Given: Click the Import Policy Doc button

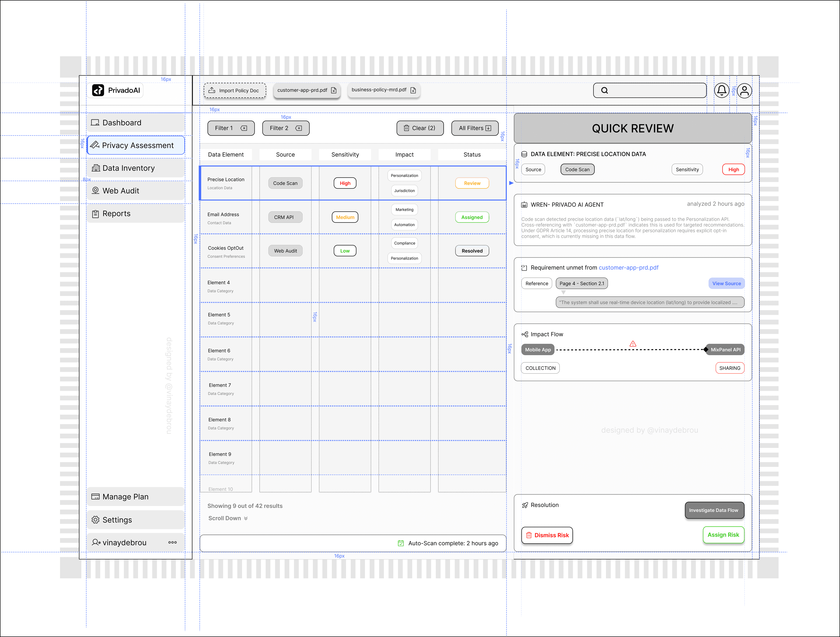Looking at the screenshot, I should tap(235, 90).
